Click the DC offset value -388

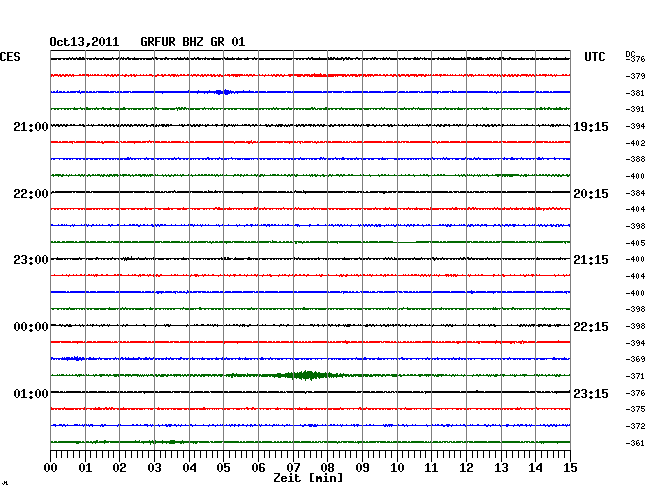coord(635,159)
